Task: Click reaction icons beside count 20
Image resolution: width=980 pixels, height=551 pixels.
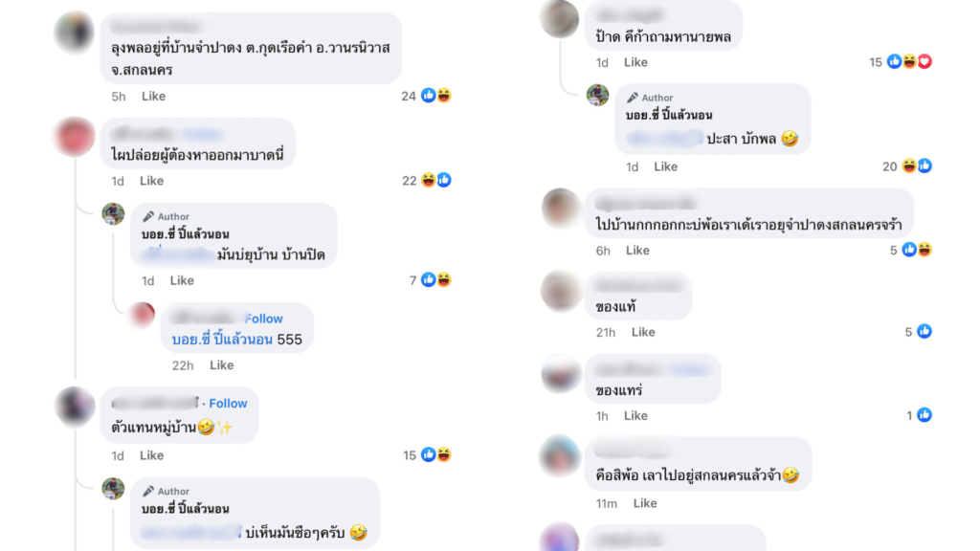Action: [x=918, y=166]
